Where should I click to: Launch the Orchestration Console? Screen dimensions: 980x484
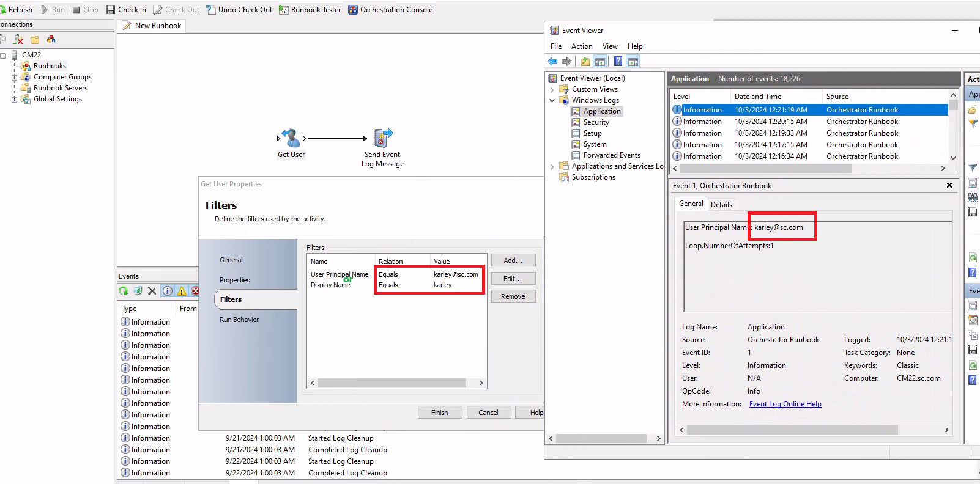pyautogui.click(x=390, y=10)
